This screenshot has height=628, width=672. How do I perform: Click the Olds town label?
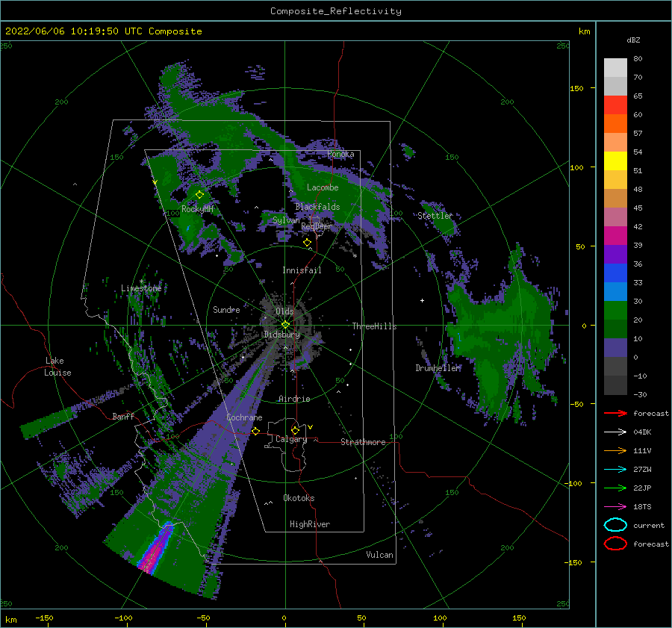pyautogui.click(x=284, y=311)
